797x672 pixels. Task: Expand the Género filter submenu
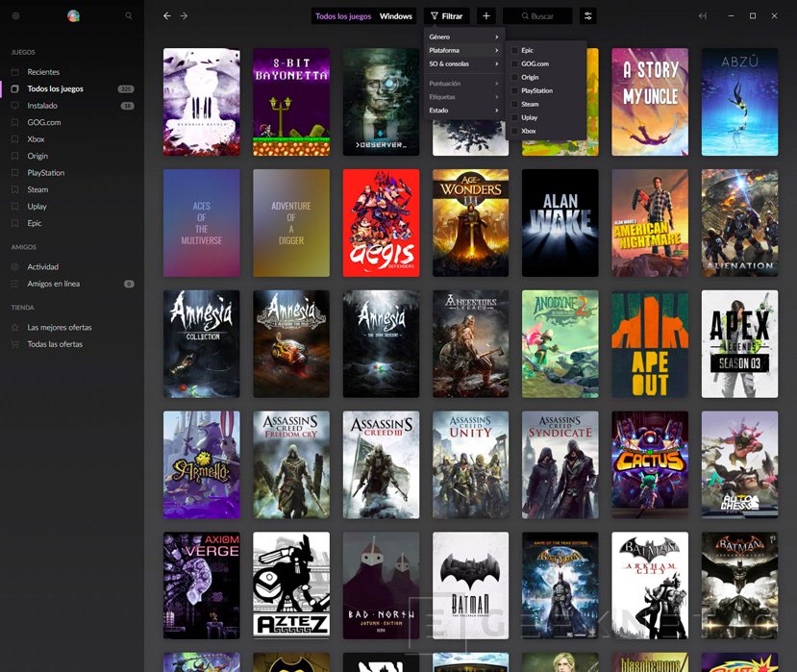point(464,37)
